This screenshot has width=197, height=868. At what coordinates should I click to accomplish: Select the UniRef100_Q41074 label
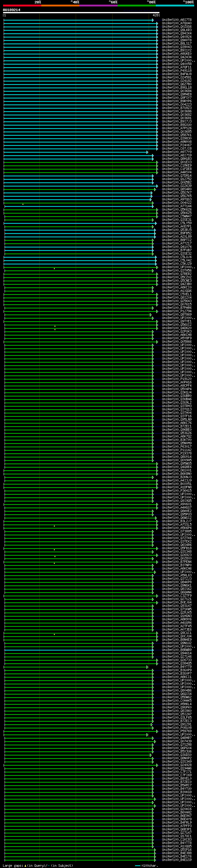click(177, 247)
